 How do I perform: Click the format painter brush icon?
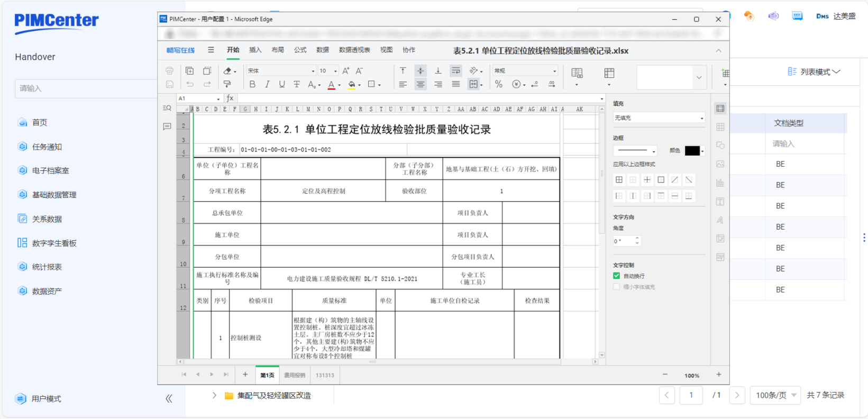(x=227, y=84)
